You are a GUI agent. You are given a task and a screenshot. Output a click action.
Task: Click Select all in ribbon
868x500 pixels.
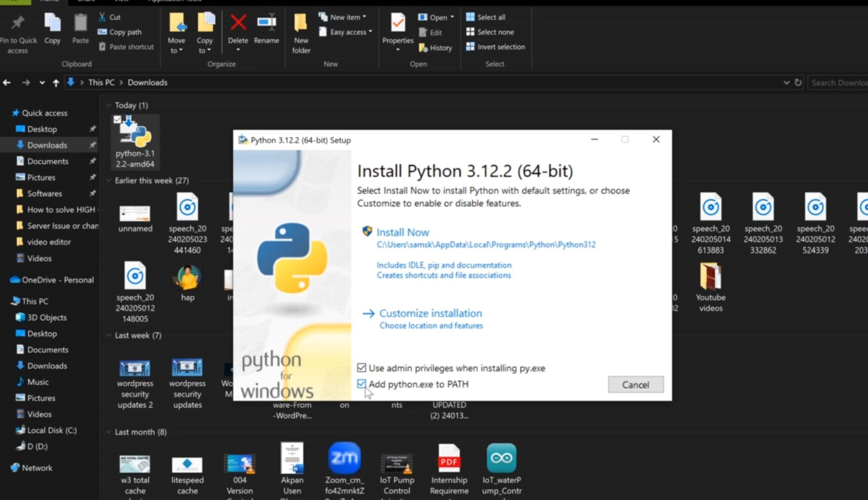point(491,17)
